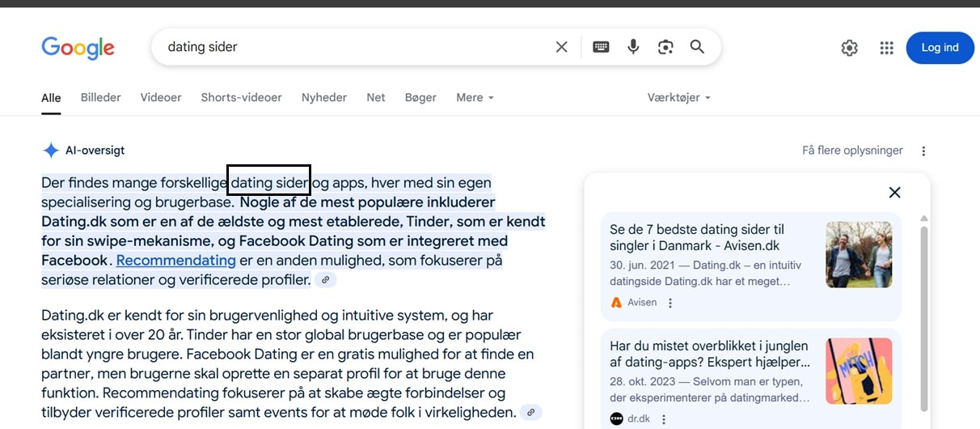Close the sources side panel

894,193
